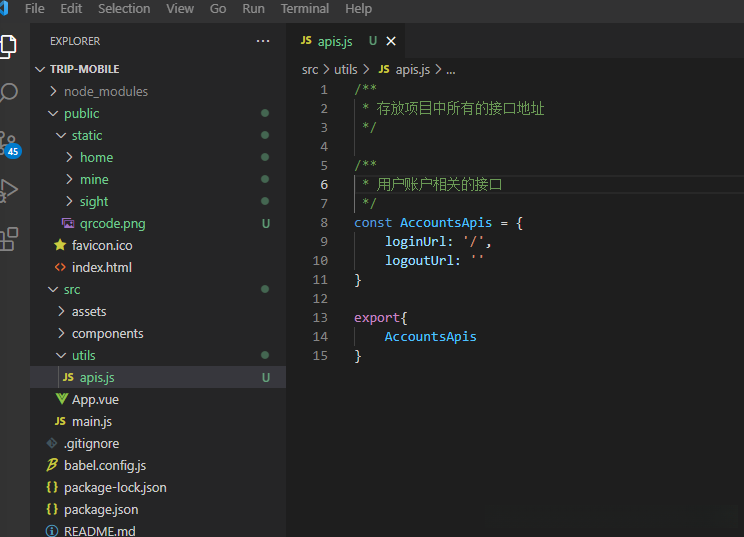Close the apis.js editor tab

[x=391, y=41]
